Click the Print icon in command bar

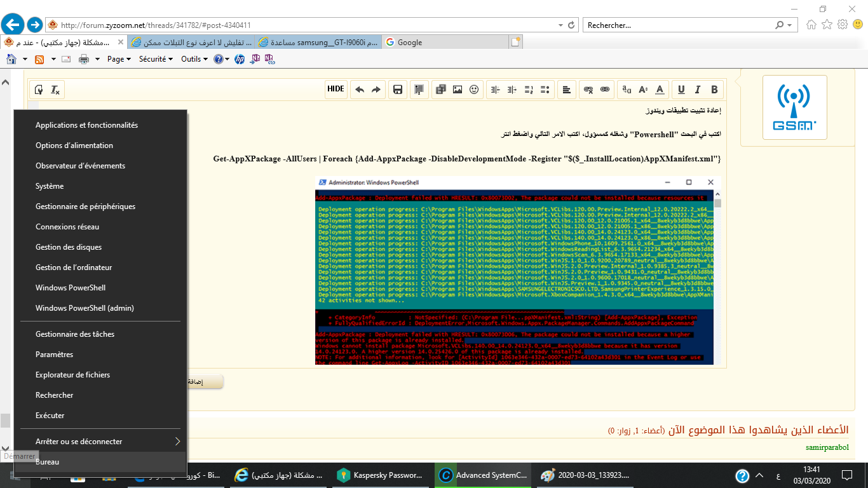84,59
